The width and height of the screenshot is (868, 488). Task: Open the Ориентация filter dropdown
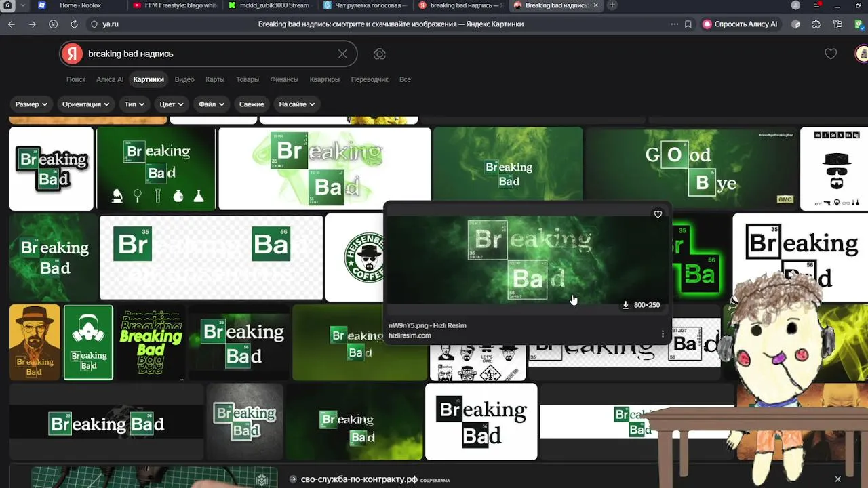(x=85, y=104)
